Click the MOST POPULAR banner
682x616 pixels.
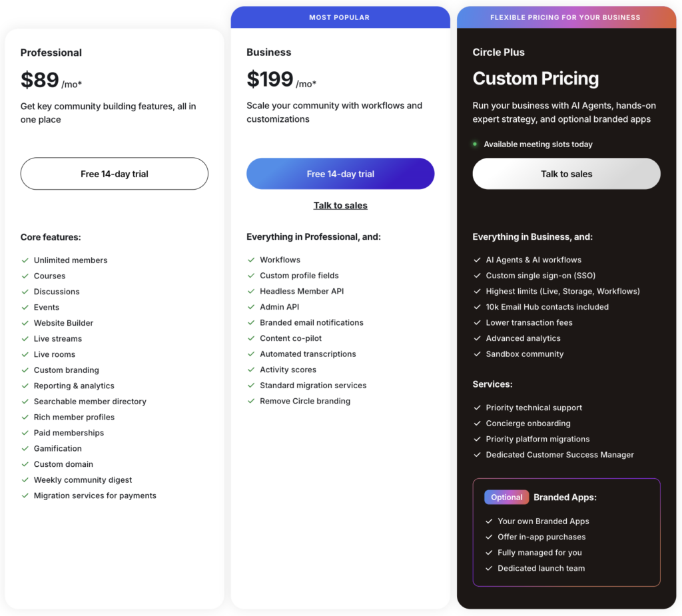pyautogui.click(x=340, y=17)
